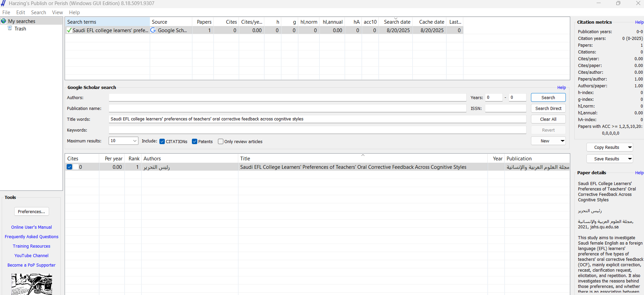Open the Maximum results dropdown
Image resolution: width=644 pixels, height=295 pixels.
pyautogui.click(x=135, y=141)
